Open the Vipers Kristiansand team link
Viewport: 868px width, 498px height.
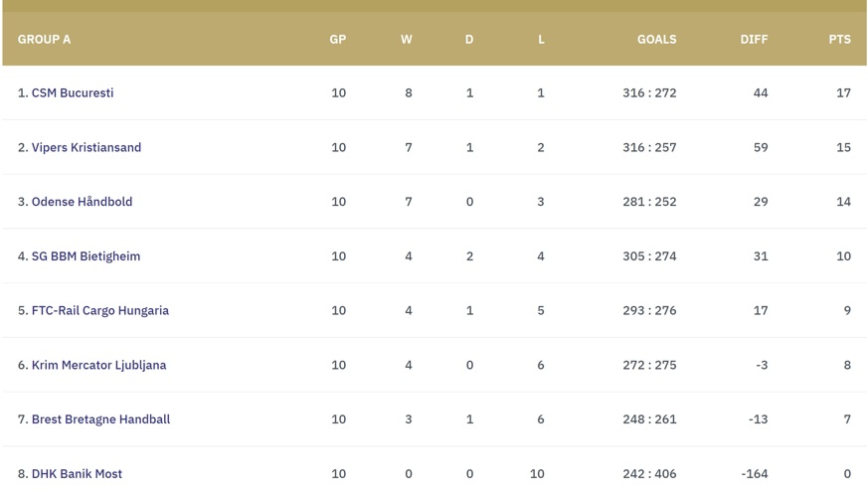86,148
